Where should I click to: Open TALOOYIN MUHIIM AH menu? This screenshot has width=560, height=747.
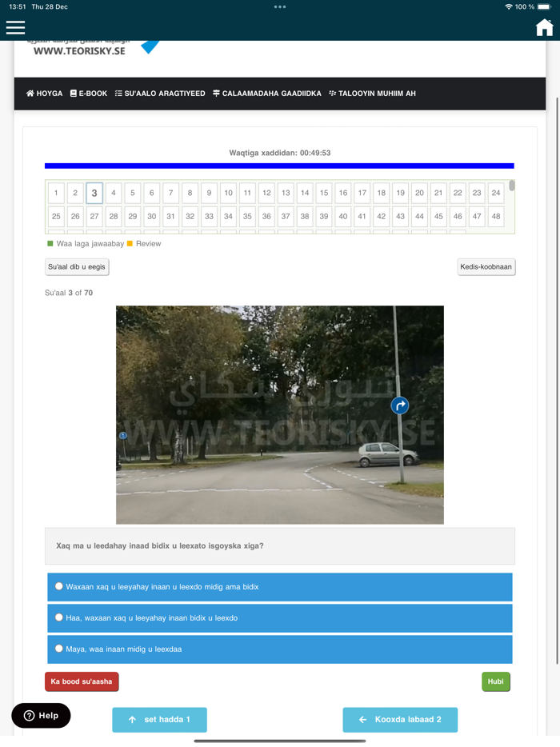[372, 94]
